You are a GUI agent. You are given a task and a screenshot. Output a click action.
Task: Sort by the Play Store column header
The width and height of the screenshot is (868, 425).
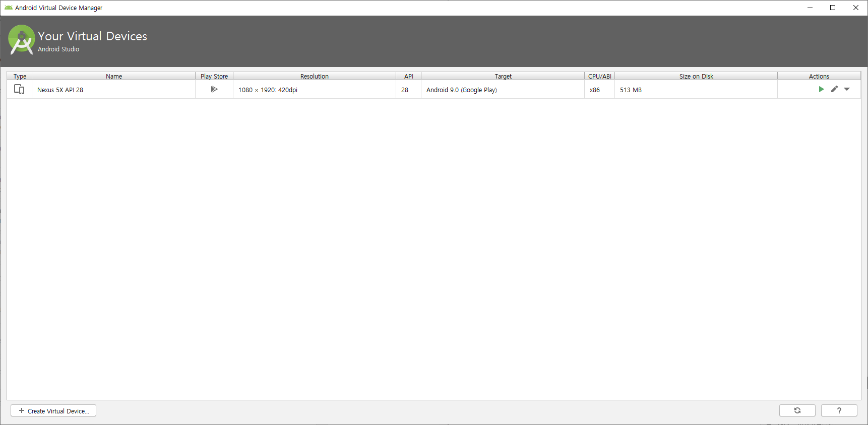(214, 76)
